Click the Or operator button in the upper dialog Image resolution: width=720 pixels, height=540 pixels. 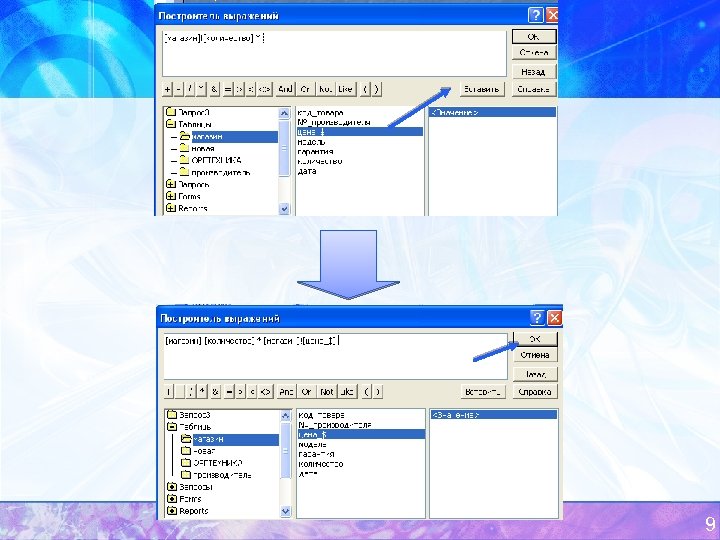305,89
